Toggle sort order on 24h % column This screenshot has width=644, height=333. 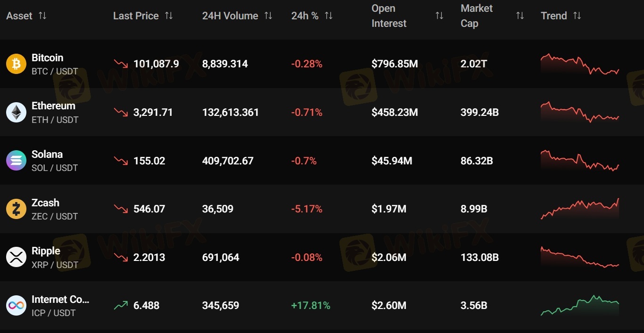329,16
